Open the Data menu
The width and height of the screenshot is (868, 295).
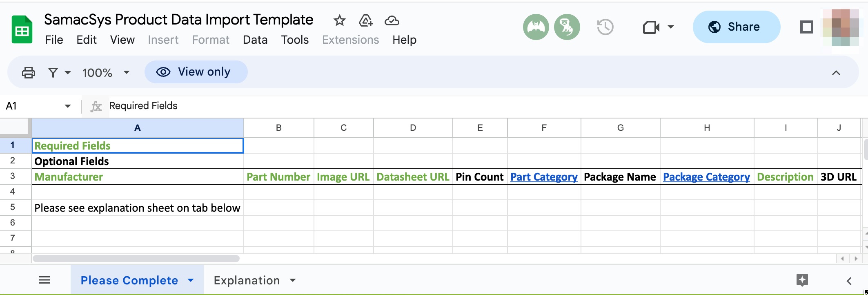click(x=255, y=40)
